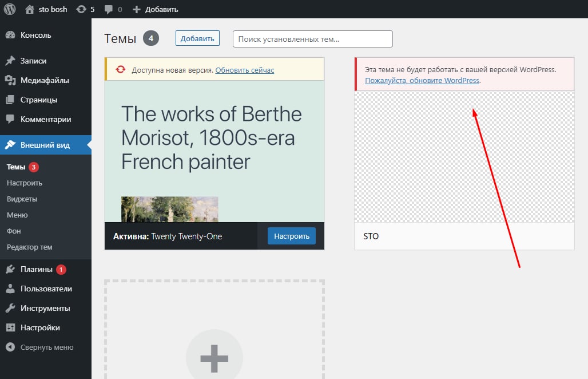Click the plus icon next to Добавить
The height and width of the screenshot is (379, 588).
[137, 9]
